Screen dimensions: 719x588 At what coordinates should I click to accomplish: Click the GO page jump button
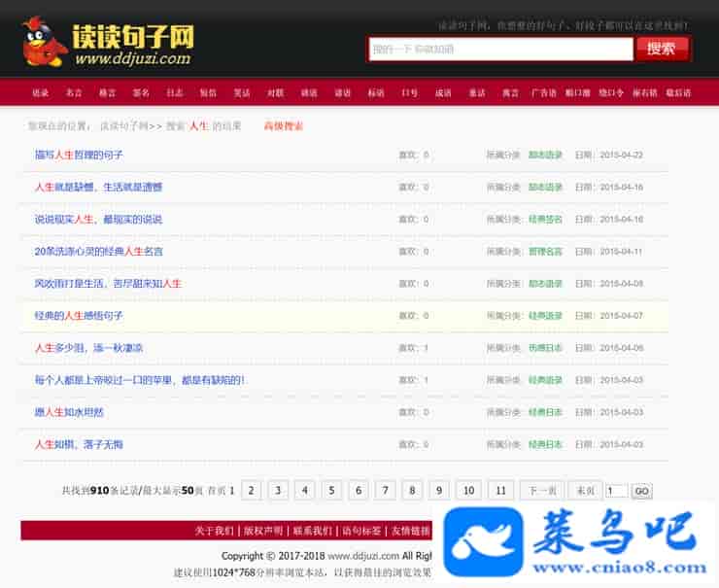pos(641,491)
